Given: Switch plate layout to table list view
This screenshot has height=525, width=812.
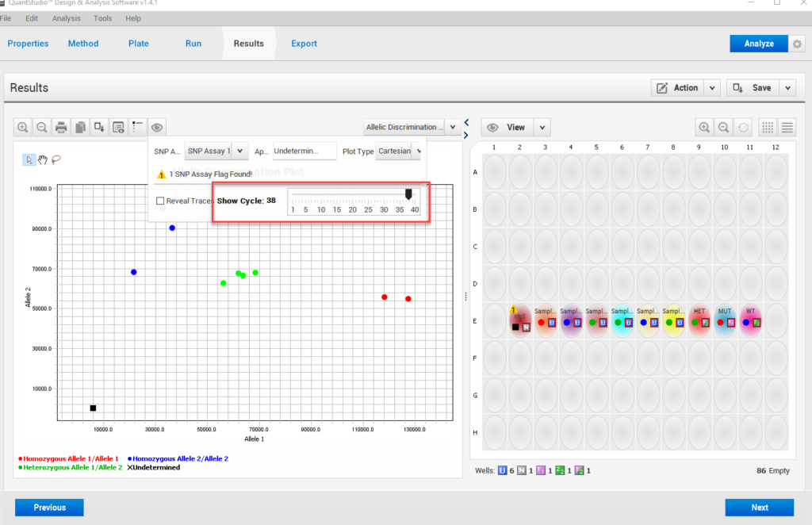Looking at the screenshot, I should [x=787, y=127].
